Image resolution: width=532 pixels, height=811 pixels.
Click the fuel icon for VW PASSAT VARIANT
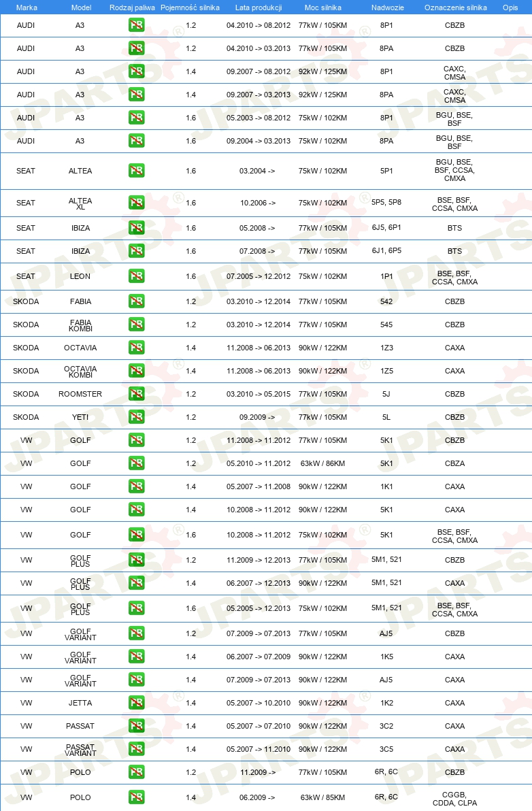tap(137, 749)
